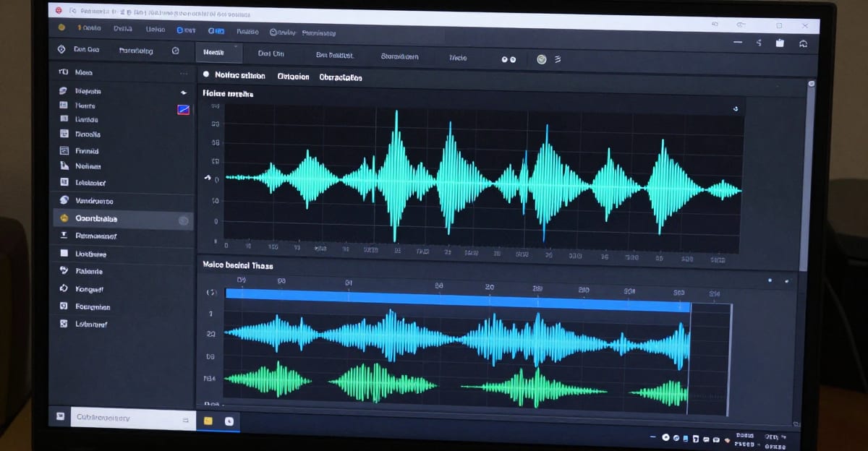Click the S-shaped icon in the upper-right toolbar
868x451 pixels.
pyautogui.click(x=759, y=43)
